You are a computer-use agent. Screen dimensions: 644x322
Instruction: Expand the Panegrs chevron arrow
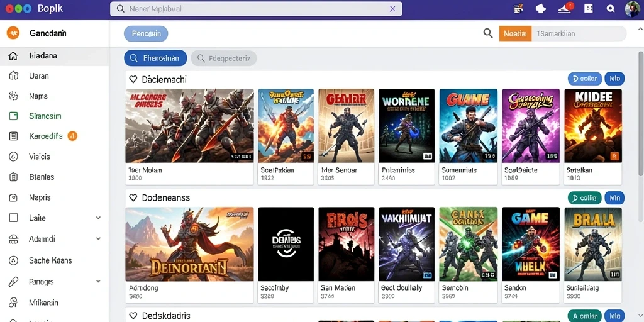[98, 282]
